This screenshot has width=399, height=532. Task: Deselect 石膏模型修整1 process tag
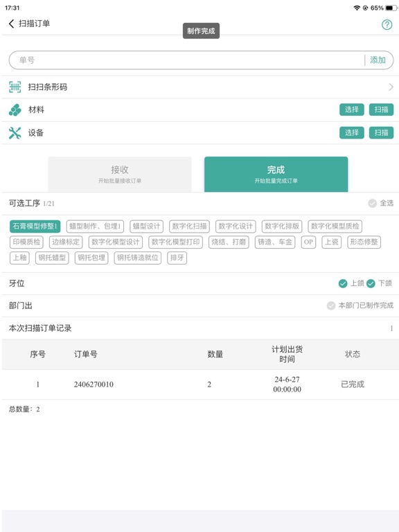[35, 227]
